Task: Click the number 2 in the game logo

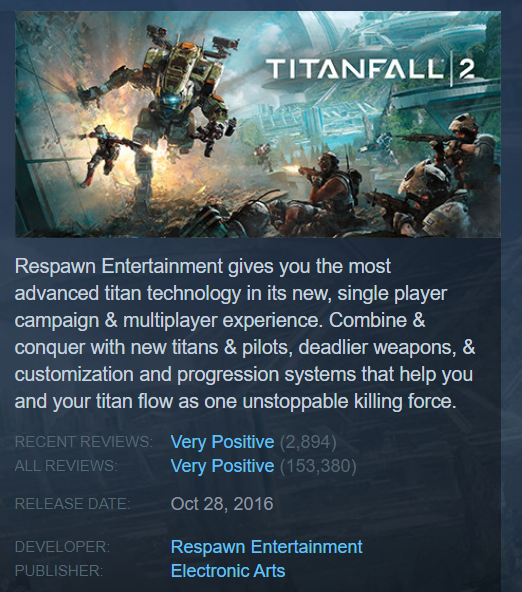Action: 467,69
